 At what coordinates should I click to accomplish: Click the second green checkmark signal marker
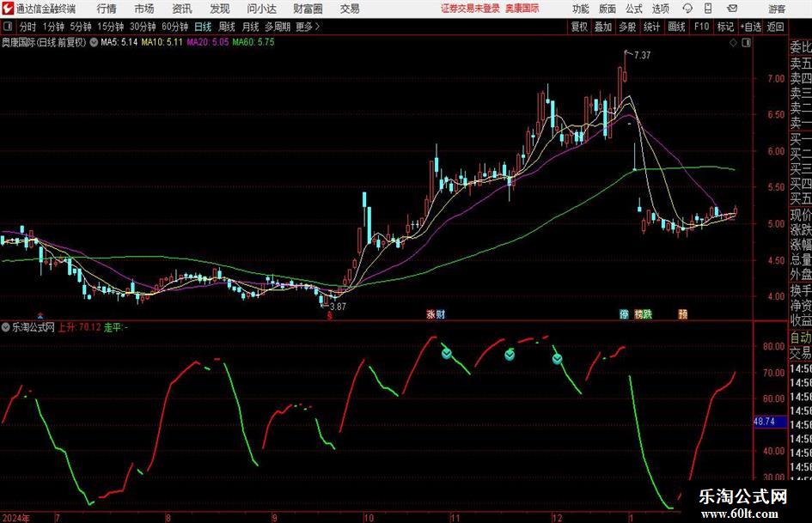pyautogui.click(x=510, y=355)
